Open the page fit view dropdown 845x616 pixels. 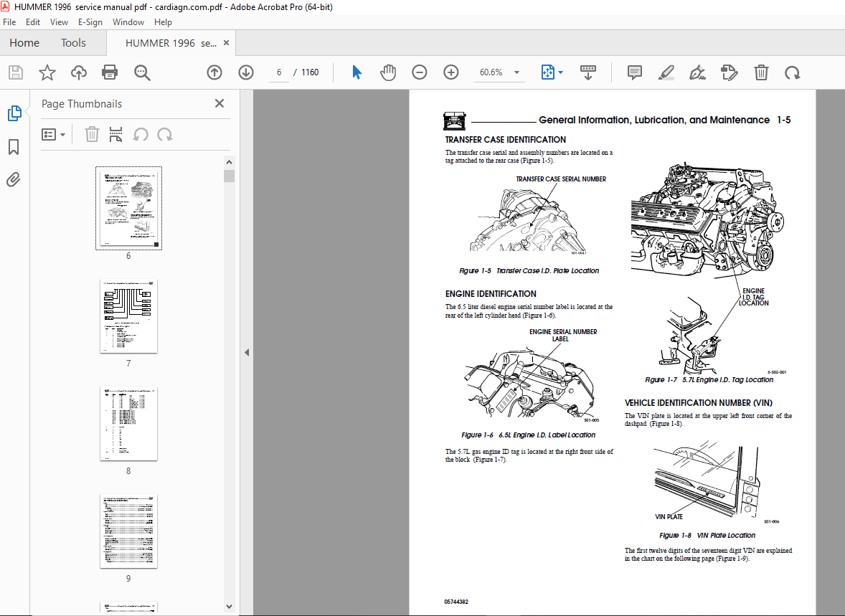click(559, 72)
